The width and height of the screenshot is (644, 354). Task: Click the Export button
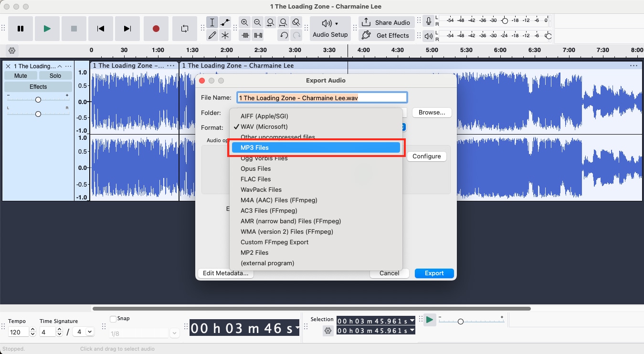point(434,273)
